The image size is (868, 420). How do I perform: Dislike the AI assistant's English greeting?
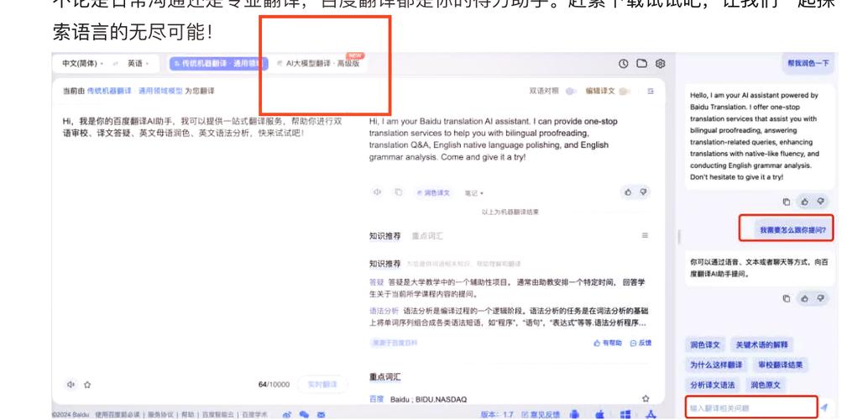[820, 202]
